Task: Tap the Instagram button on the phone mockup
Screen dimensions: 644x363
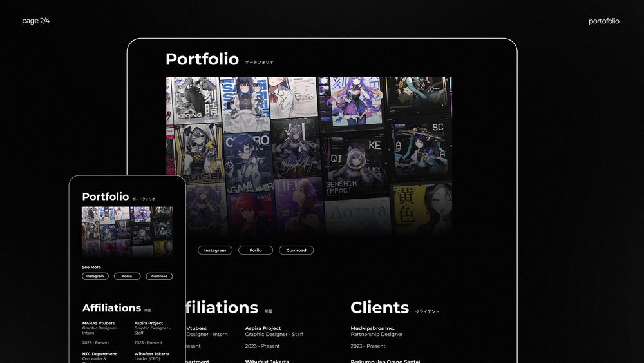Action: coord(95,276)
